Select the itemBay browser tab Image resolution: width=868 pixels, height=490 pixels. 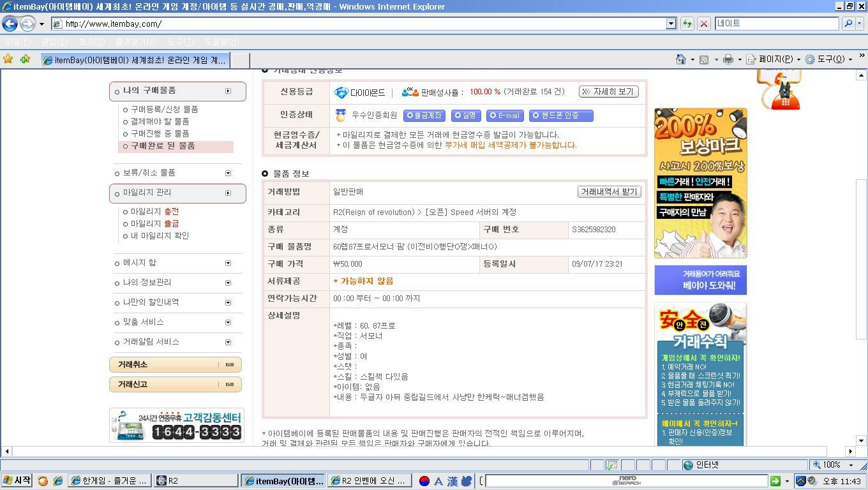tap(134, 60)
